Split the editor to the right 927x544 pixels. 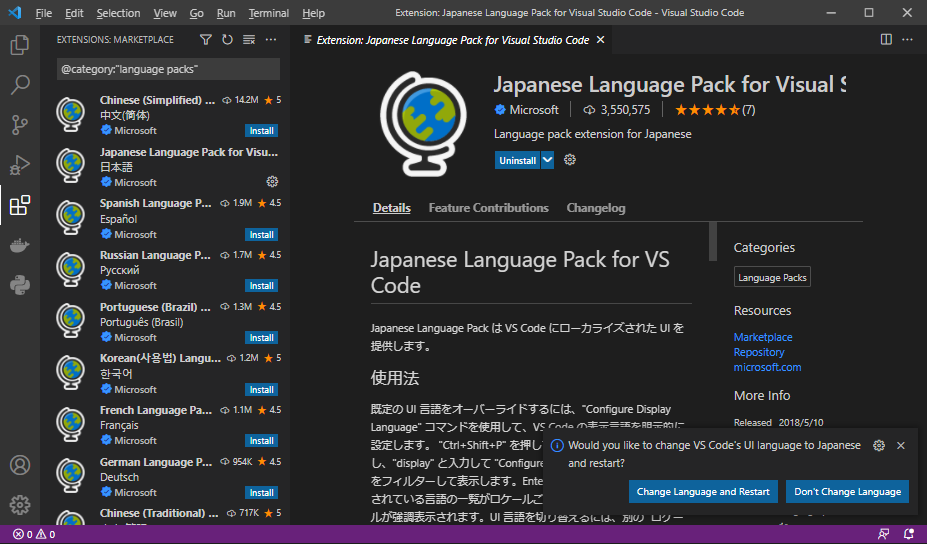(886, 40)
